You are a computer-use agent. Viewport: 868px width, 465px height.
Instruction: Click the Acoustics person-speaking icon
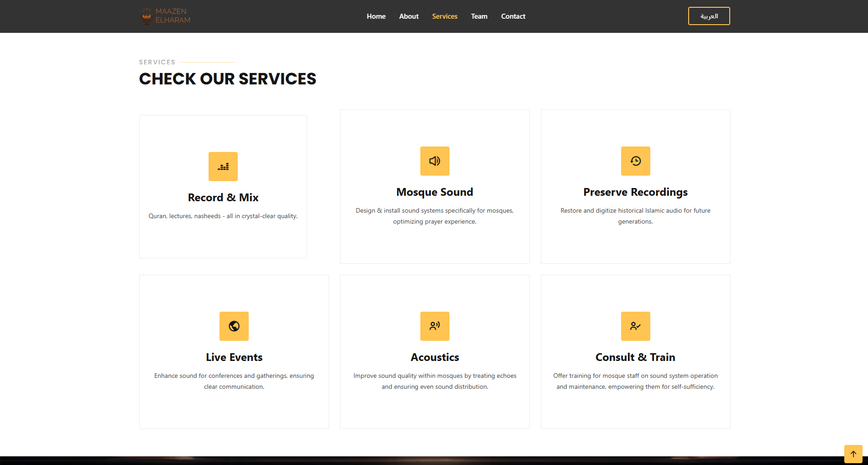coord(434,326)
